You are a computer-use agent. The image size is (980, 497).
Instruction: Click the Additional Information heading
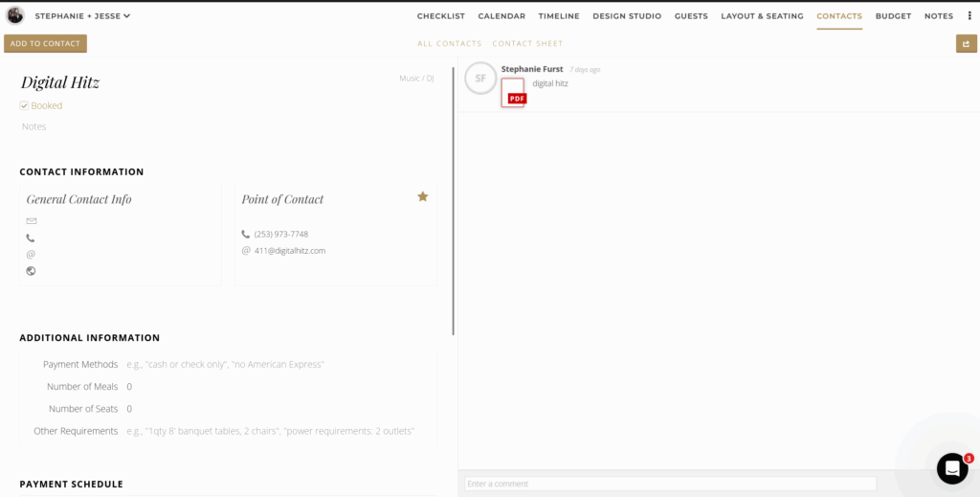click(89, 338)
